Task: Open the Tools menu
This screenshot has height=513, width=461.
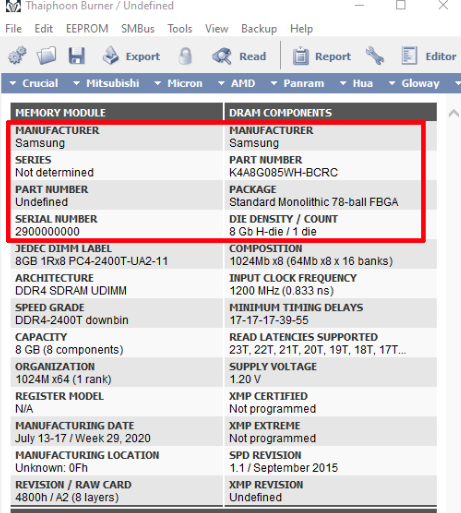Action: coord(180,29)
